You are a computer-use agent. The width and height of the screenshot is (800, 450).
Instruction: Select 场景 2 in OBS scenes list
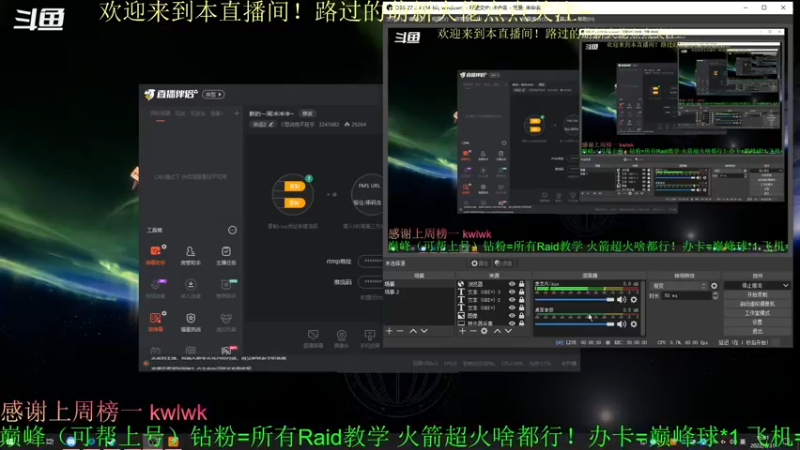point(419,292)
